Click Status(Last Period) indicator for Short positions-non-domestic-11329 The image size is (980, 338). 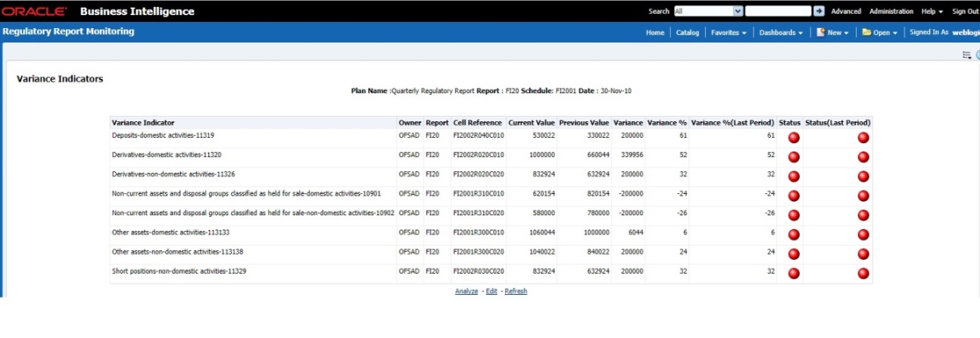(x=863, y=274)
